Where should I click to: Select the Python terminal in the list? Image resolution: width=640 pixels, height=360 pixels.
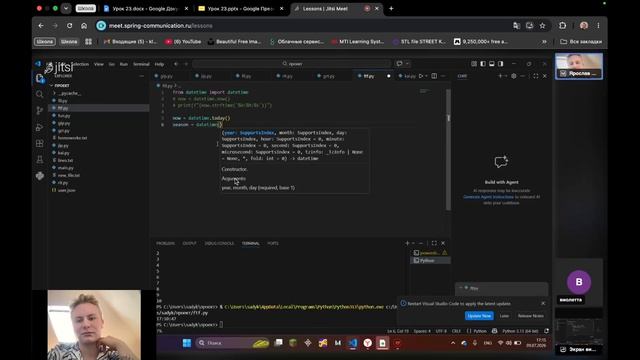[x=430, y=260]
